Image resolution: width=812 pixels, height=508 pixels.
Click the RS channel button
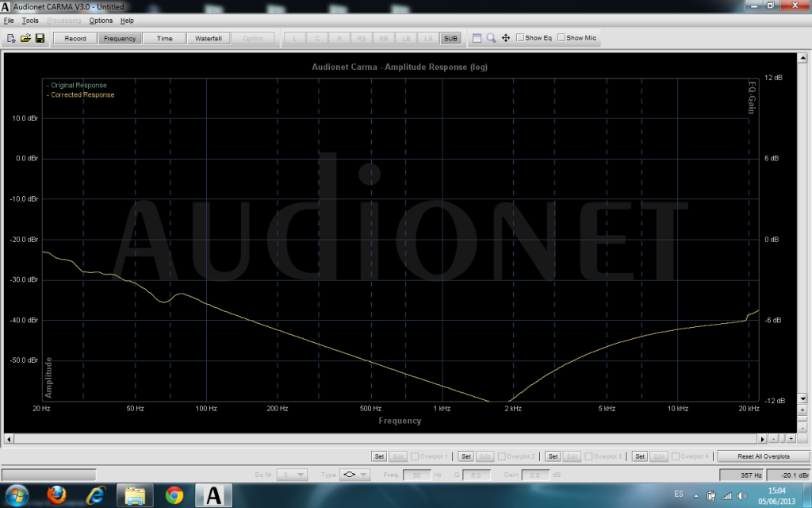click(362, 38)
